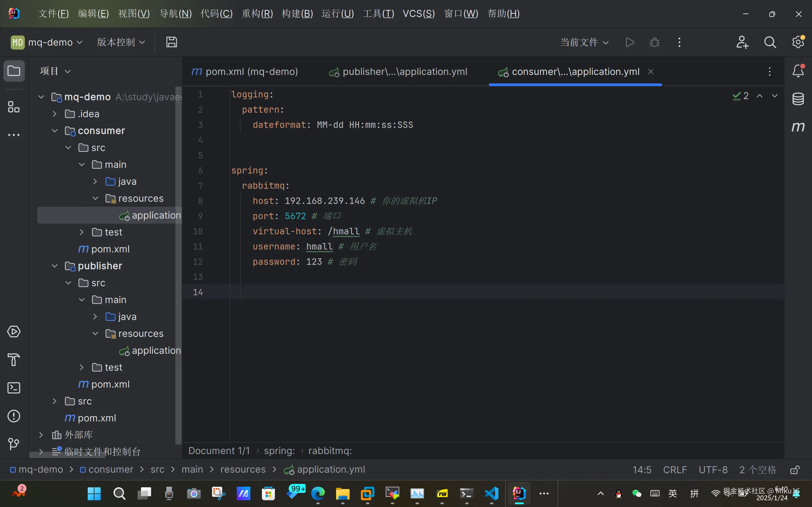Open the 重构(R) menu
Image resolution: width=812 pixels, height=507 pixels.
pyautogui.click(x=257, y=14)
